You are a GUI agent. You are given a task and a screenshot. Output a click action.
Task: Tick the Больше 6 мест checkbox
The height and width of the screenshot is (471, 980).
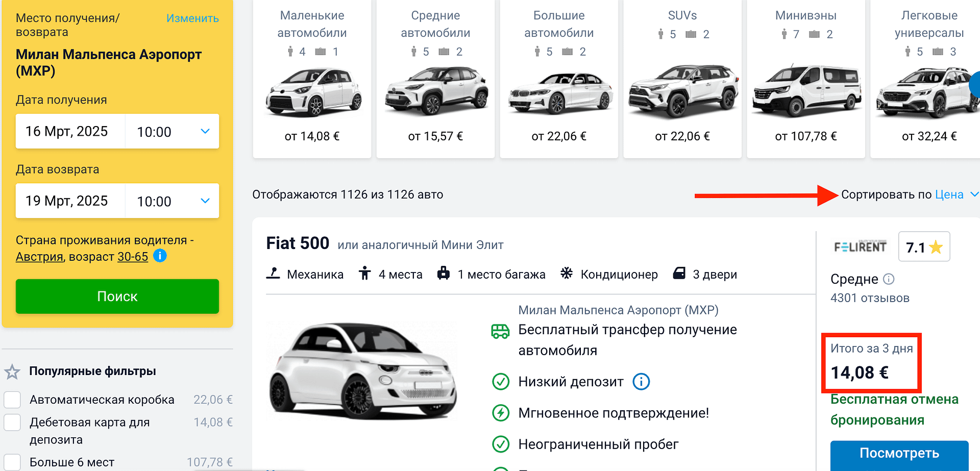click(12, 462)
